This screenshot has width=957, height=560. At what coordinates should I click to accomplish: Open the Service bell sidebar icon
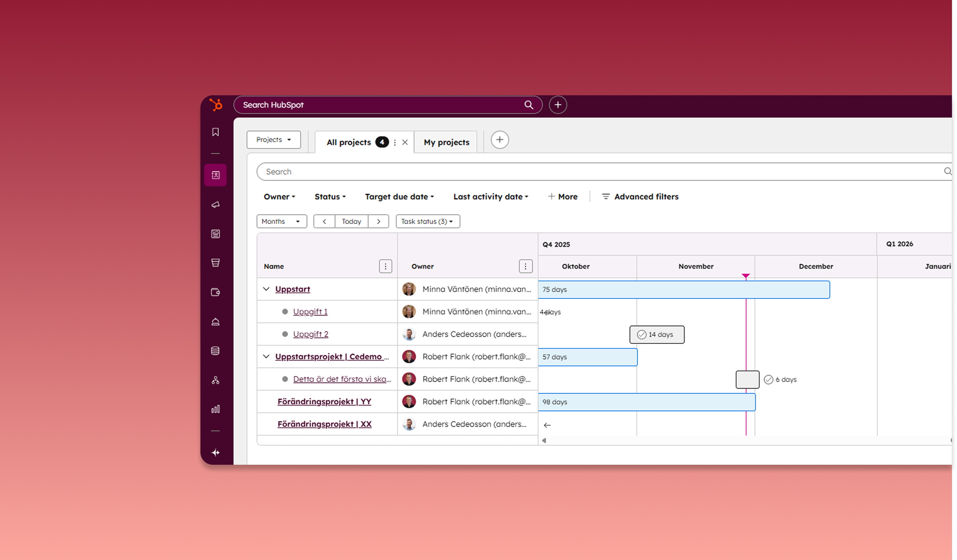click(x=216, y=322)
